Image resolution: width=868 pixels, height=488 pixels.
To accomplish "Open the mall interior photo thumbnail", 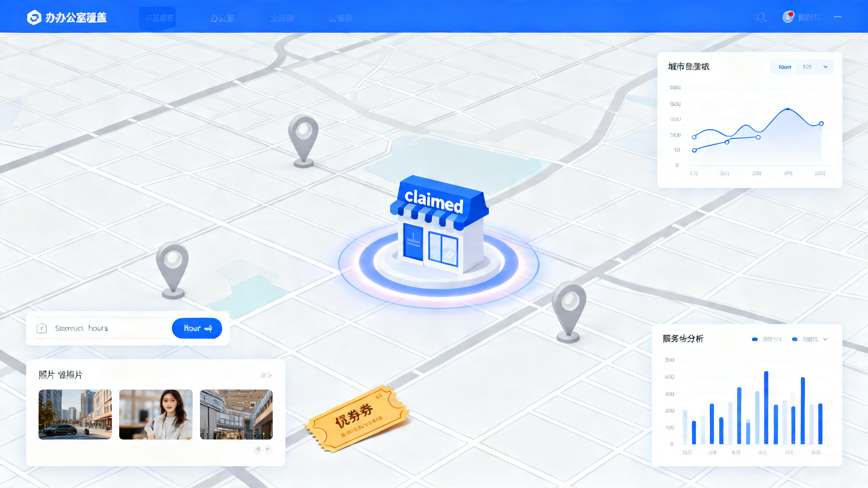I will point(236,414).
